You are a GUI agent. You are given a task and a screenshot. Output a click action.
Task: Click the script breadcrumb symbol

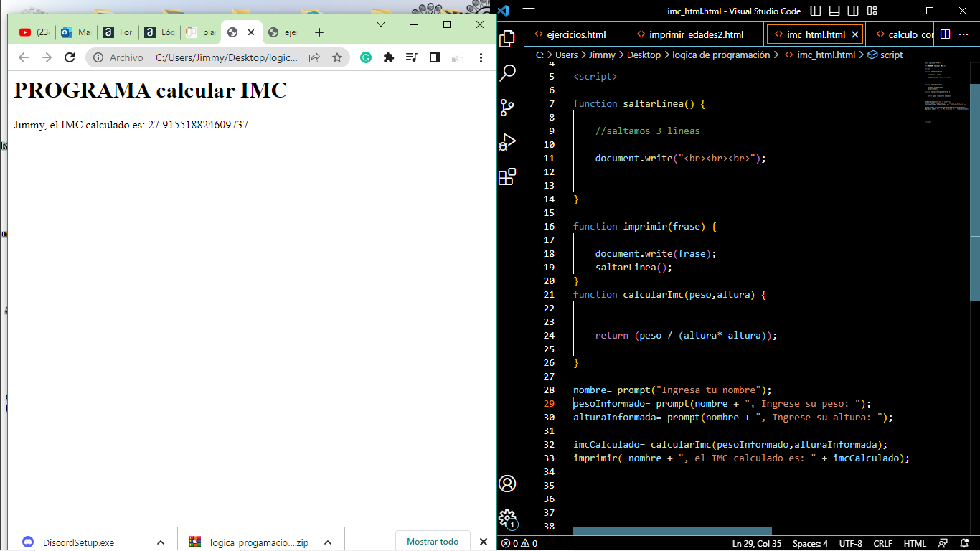(x=885, y=55)
